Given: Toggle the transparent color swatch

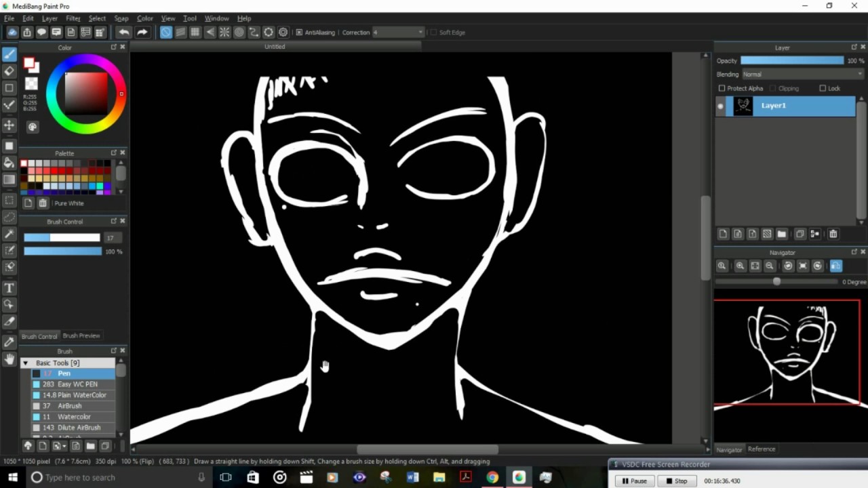Looking at the screenshot, I should [x=31, y=83].
